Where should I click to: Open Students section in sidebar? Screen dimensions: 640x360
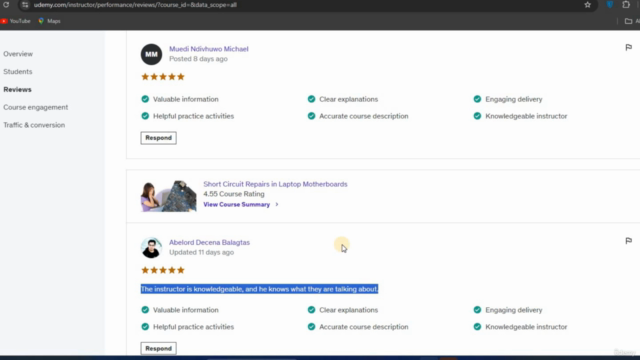(x=18, y=71)
